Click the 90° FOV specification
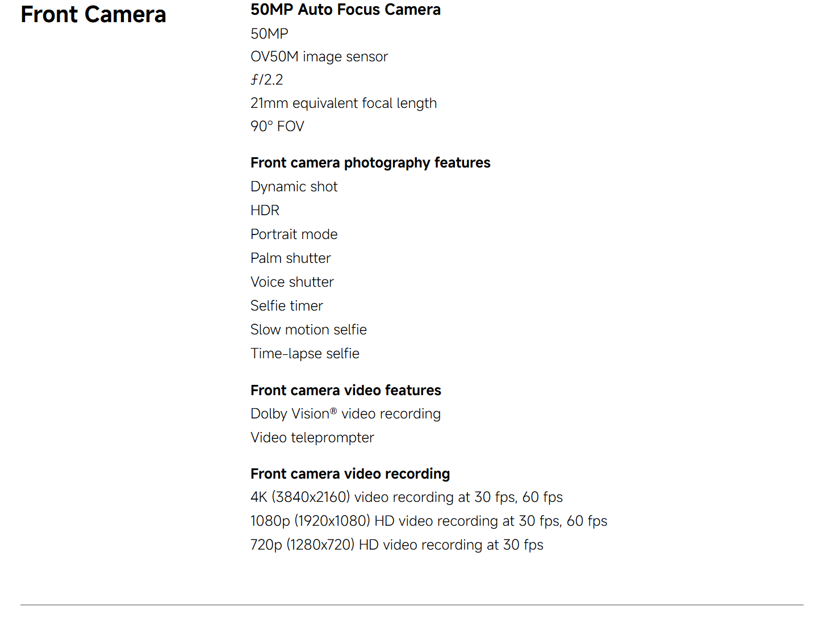 pyautogui.click(x=277, y=127)
